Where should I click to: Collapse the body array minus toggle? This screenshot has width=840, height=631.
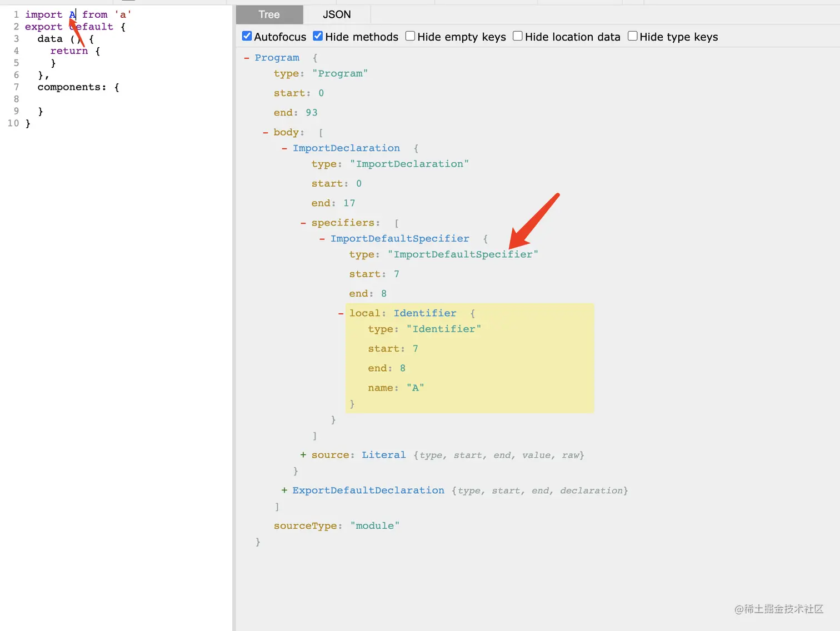(266, 132)
